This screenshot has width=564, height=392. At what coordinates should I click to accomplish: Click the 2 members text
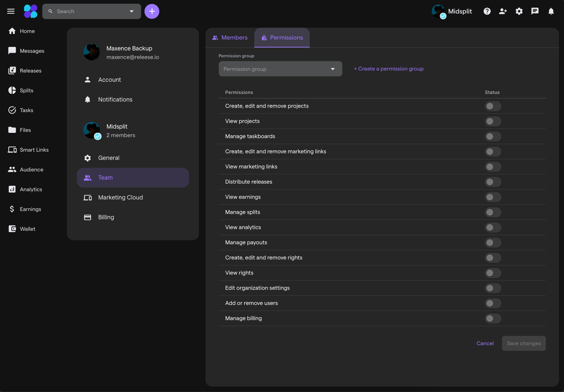click(x=121, y=135)
